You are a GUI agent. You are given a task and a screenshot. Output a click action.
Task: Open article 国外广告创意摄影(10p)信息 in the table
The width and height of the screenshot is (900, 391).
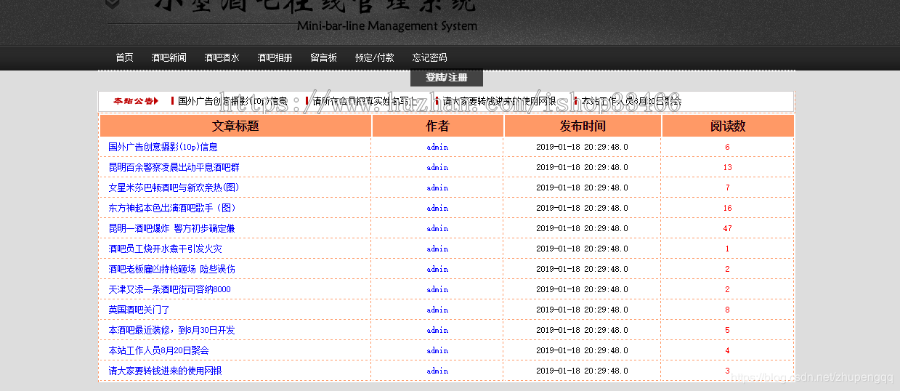(163, 147)
